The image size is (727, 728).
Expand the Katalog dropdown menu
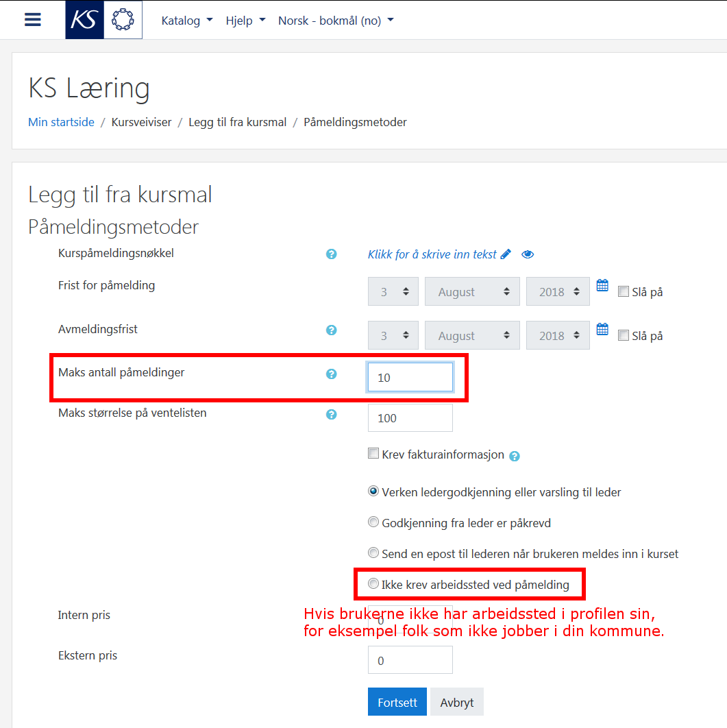point(187,21)
